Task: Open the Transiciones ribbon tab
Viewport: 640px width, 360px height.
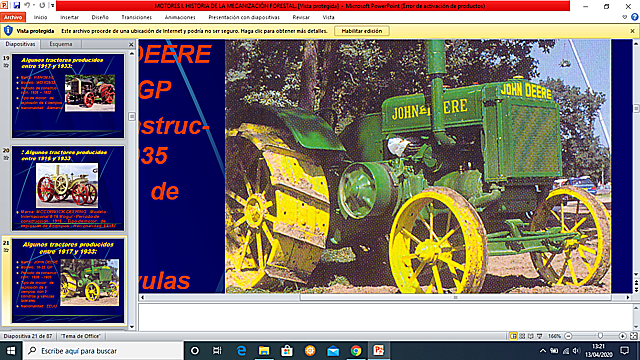Action: pos(137,17)
